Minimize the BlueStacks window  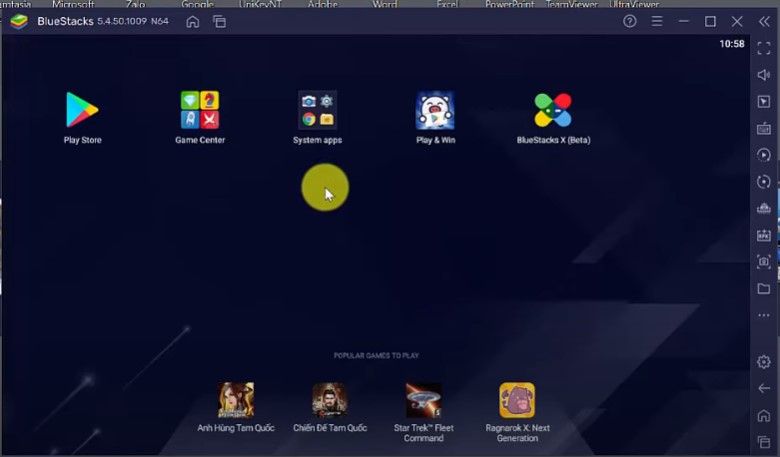[x=683, y=21]
